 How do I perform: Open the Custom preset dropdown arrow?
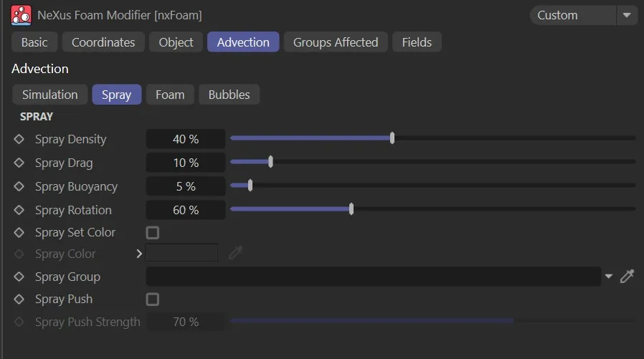click(x=627, y=15)
